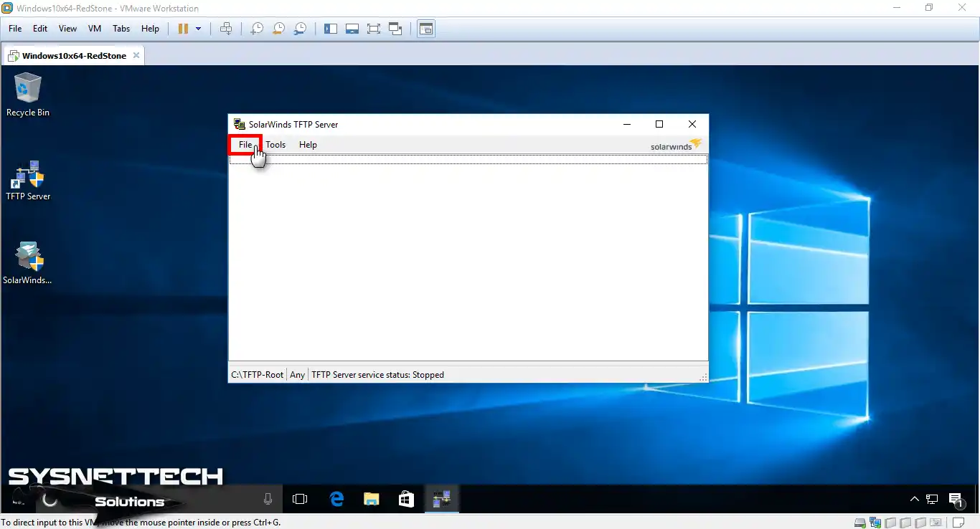The image size is (980, 529).
Task: Select the Recycle Bin desktop icon
Action: (x=28, y=95)
